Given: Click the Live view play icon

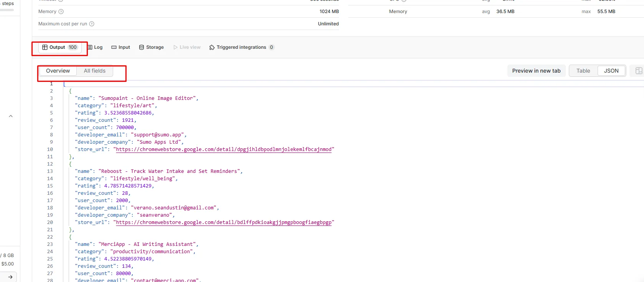Looking at the screenshot, I should (x=176, y=47).
